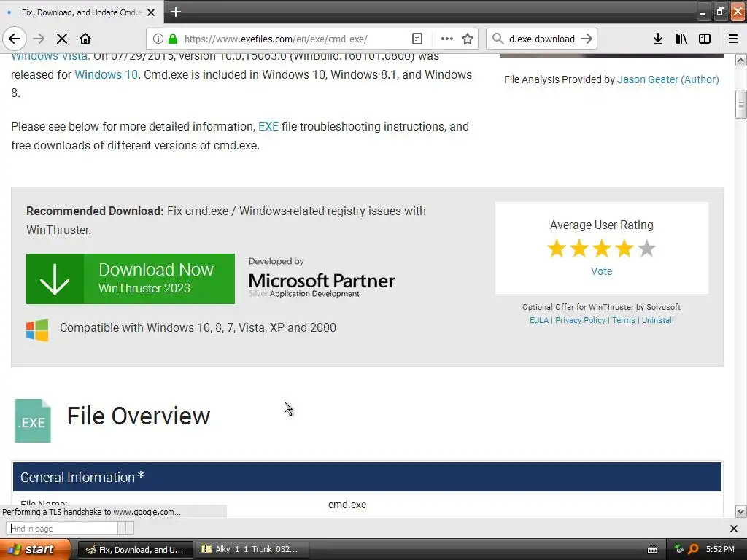Rate three stars in user rating
747x560 pixels.
602,248
